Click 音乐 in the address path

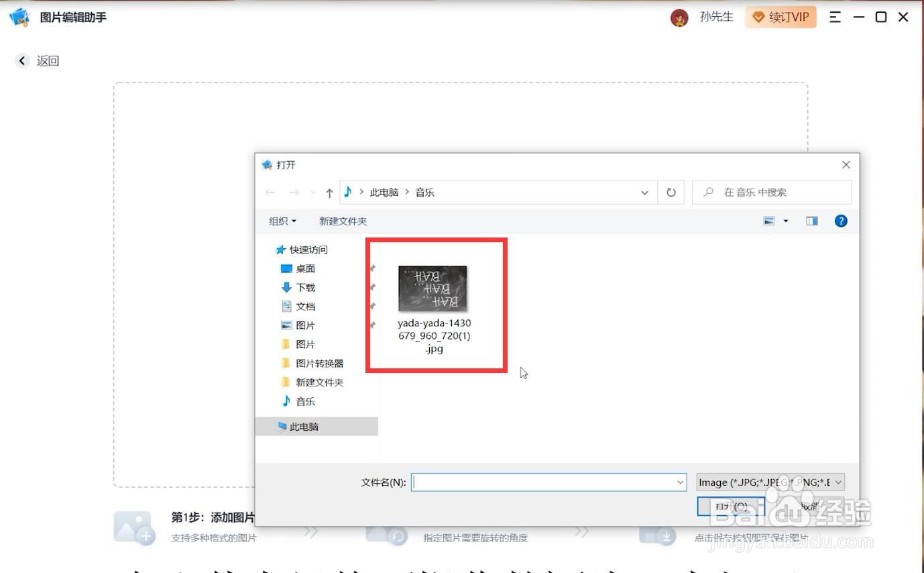point(425,193)
